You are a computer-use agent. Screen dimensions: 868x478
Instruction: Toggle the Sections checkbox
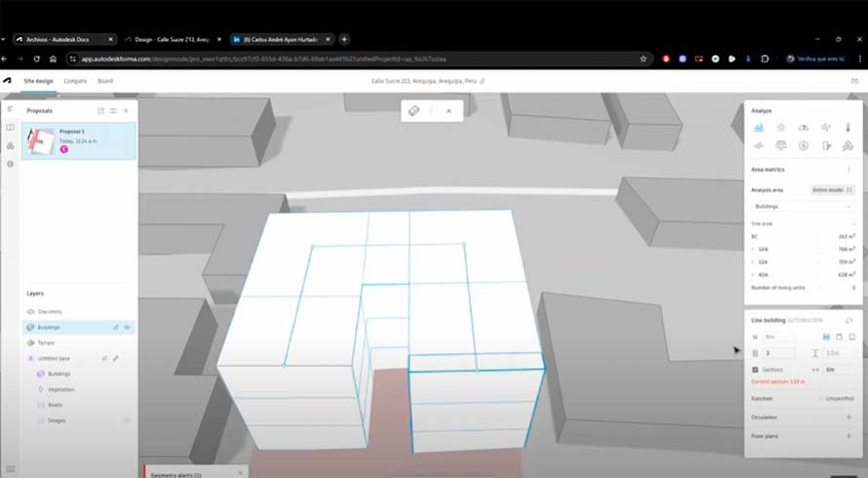point(756,370)
